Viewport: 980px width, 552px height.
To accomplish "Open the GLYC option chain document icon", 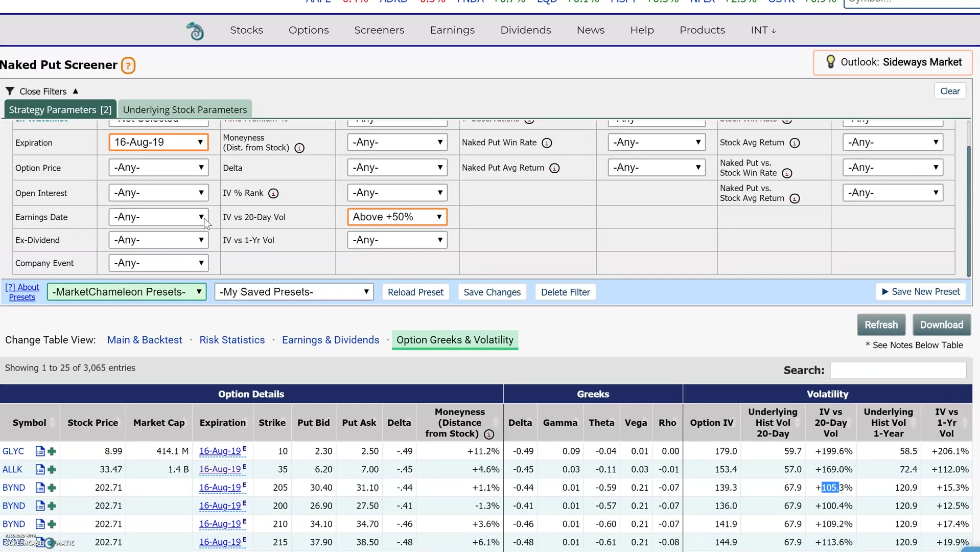I will pos(40,451).
